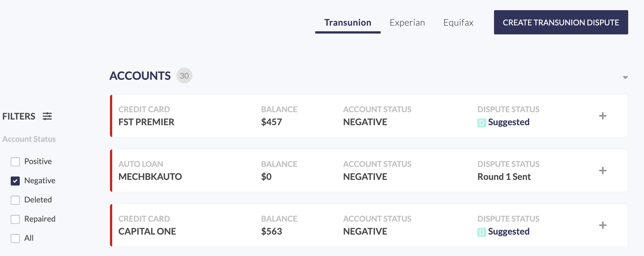Click the D badge on FST PREMIER

(x=482, y=123)
